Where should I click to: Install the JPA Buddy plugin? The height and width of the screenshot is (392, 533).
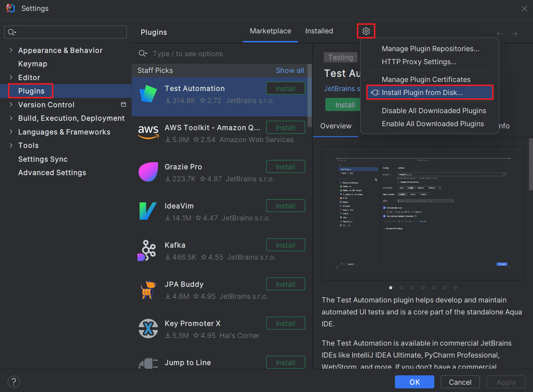click(286, 284)
